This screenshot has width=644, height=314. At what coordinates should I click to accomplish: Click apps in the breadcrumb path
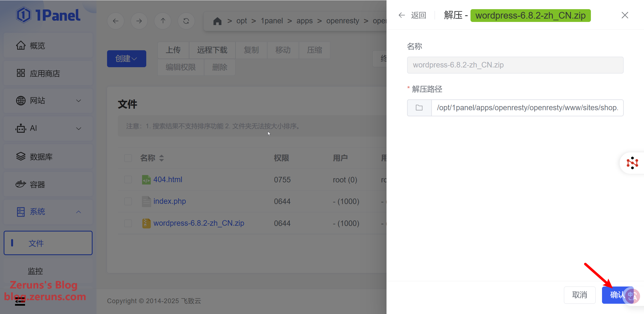[x=304, y=21]
